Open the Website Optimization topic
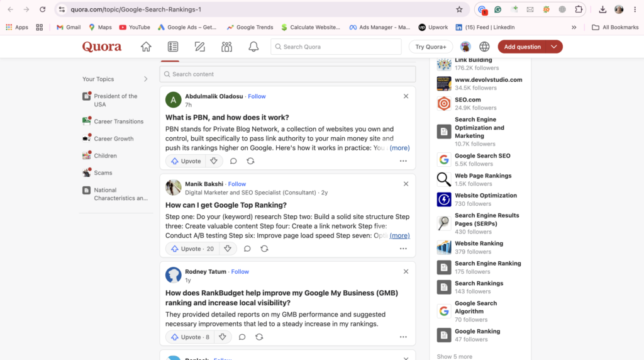This screenshot has height=360, width=644. [x=486, y=196]
